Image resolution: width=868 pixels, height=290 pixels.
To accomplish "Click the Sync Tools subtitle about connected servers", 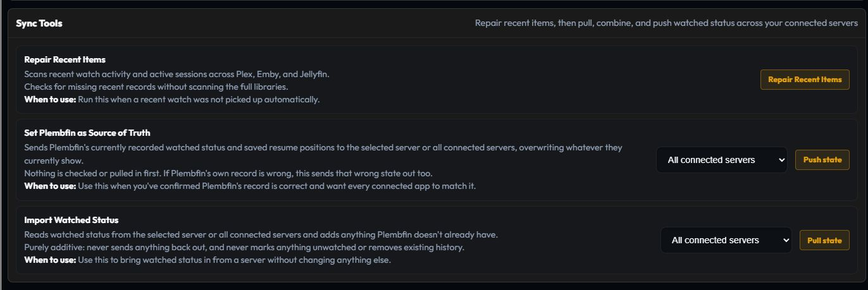I will [666, 23].
